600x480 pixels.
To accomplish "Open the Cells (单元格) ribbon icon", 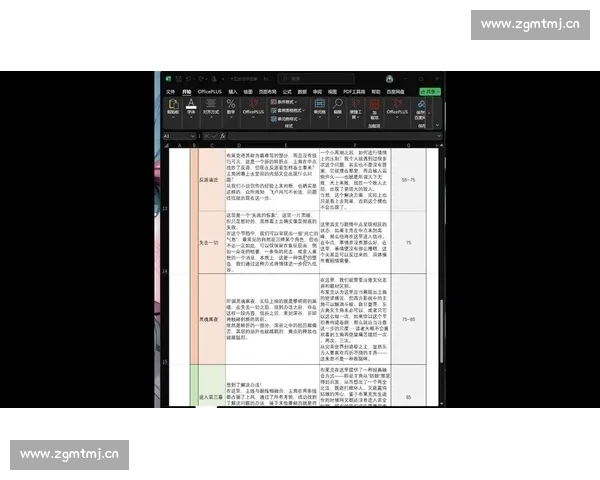I will point(320,104).
